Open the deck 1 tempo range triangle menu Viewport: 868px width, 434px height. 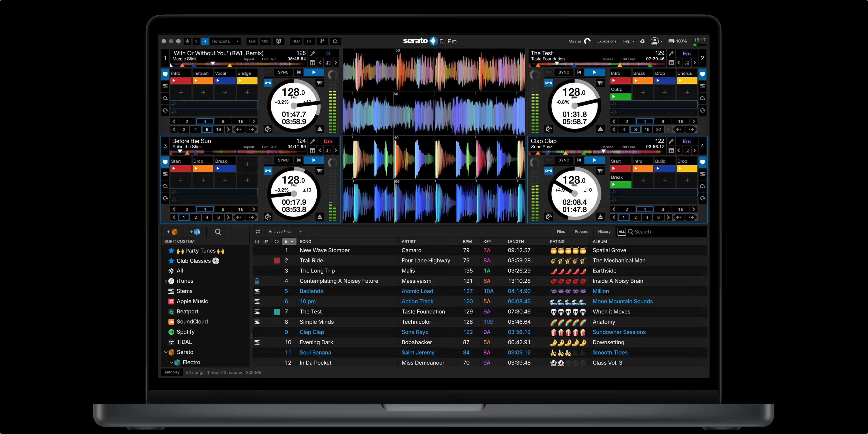click(319, 83)
